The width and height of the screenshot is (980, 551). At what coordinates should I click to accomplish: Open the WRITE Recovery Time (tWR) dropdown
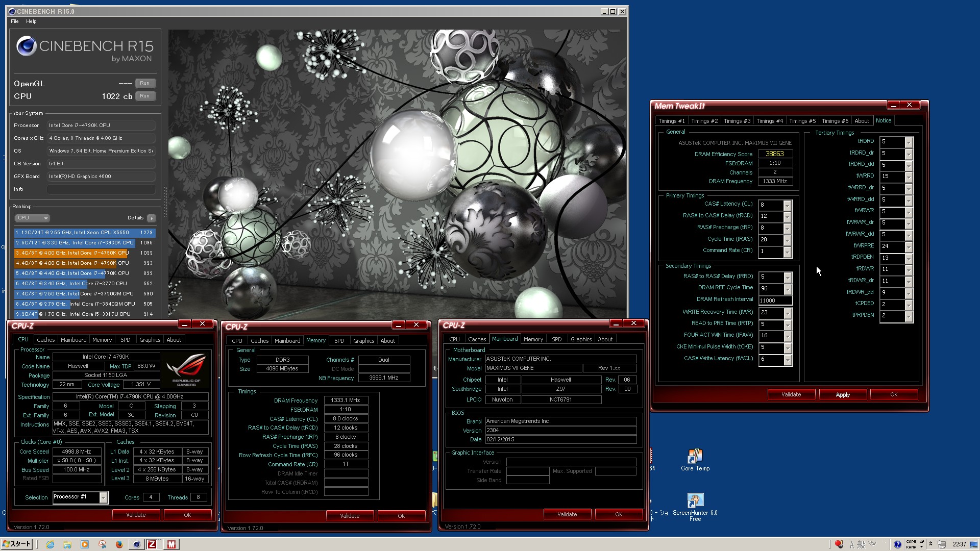pyautogui.click(x=788, y=313)
